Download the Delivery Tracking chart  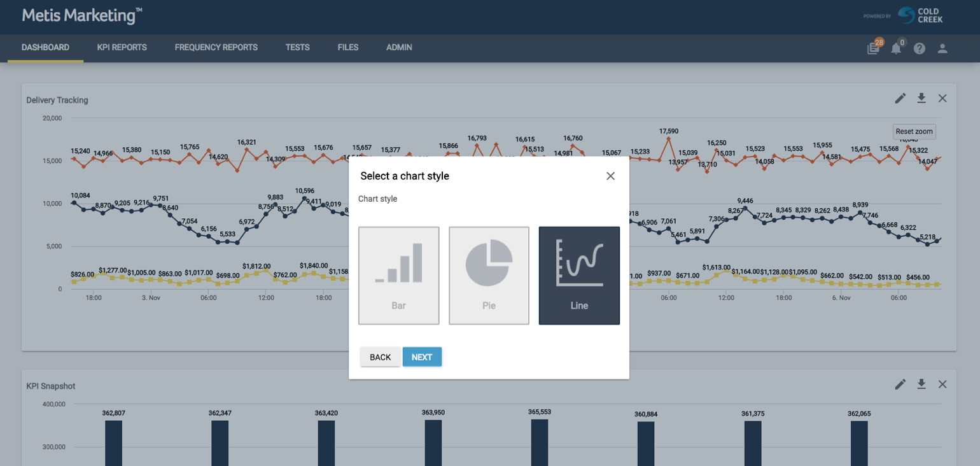coord(921,98)
